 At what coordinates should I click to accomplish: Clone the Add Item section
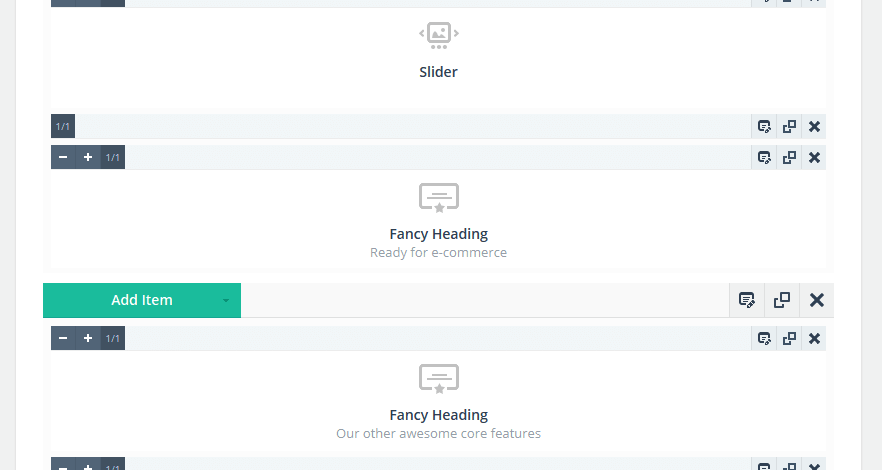coord(782,300)
